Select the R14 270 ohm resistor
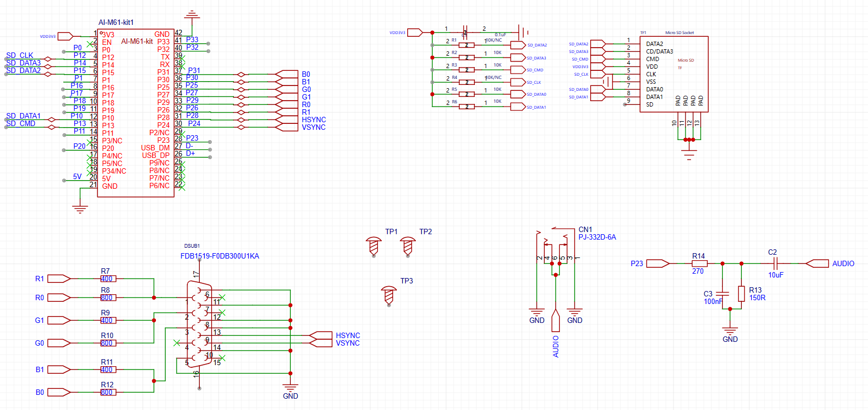868x410 pixels. (x=700, y=263)
